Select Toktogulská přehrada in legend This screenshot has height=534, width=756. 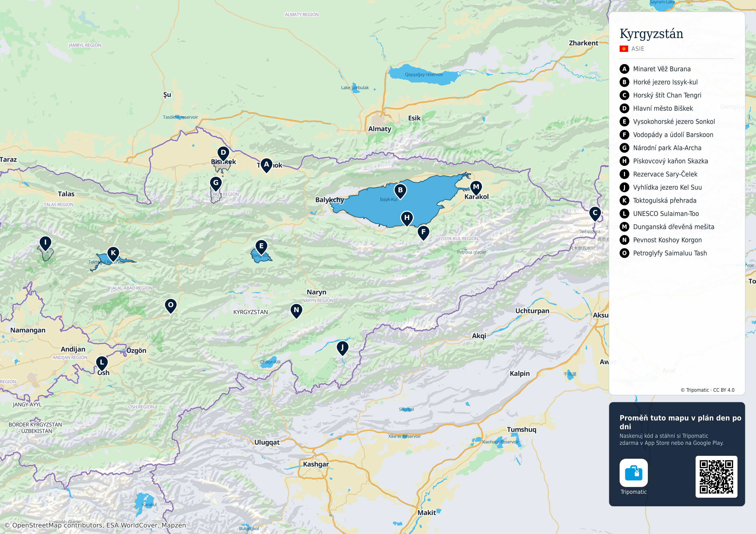click(658, 201)
